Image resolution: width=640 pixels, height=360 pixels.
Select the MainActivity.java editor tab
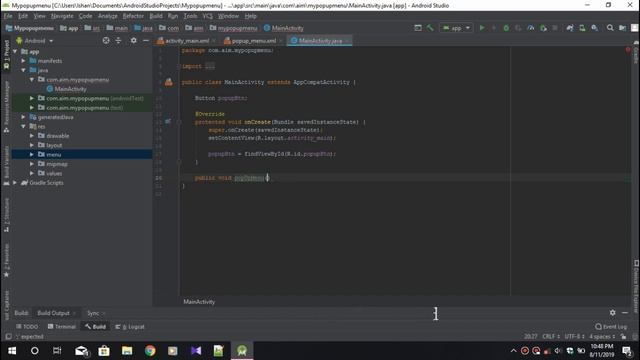(x=320, y=41)
